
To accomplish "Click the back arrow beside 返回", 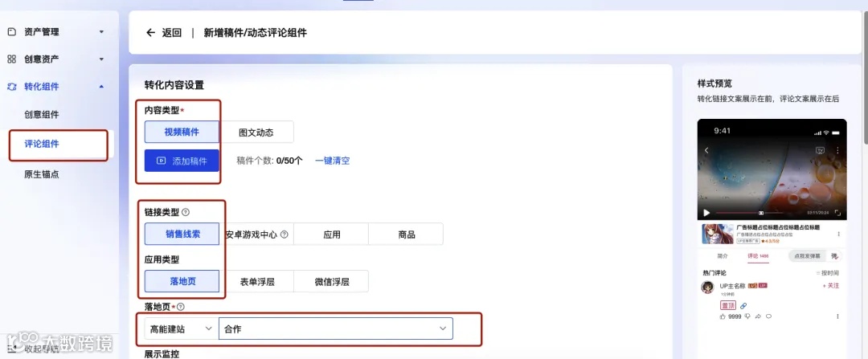I will pyautogui.click(x=150, y=33).
